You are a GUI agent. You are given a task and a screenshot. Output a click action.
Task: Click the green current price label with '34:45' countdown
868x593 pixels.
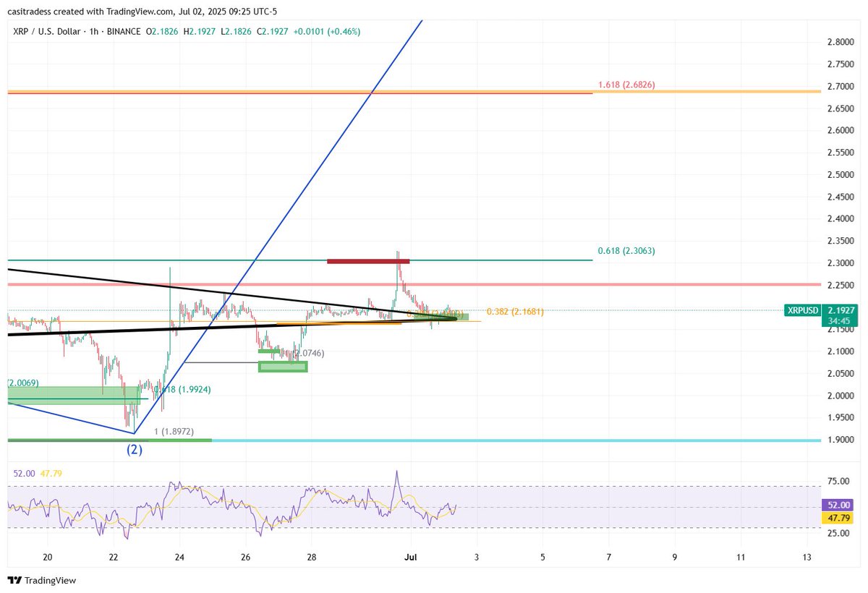[x=839, y=315]
